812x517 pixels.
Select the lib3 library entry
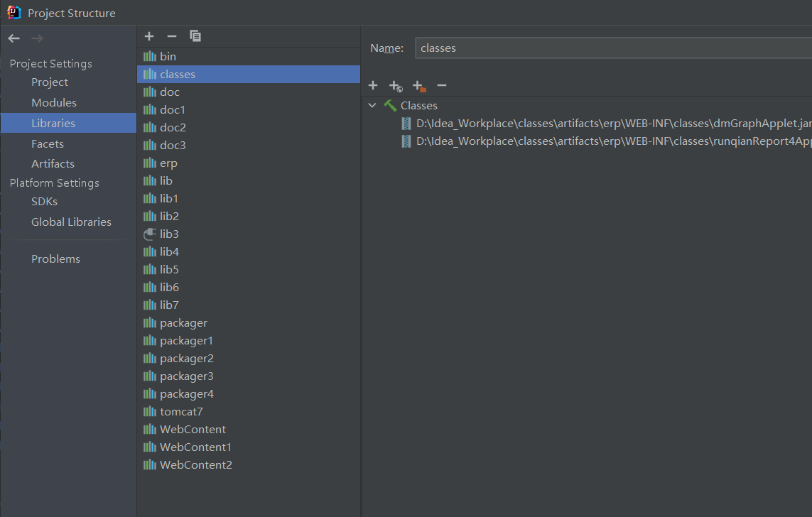pyautogui.click(x=169, y=234)
